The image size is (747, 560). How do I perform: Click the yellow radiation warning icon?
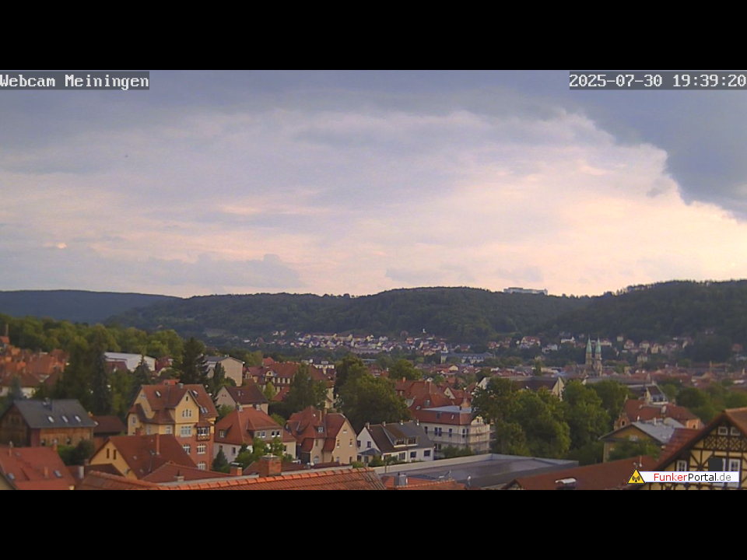click(636, 477)
